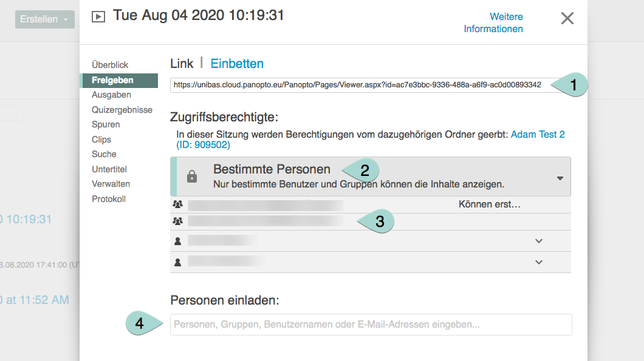Click the second single-user icon in access list
The width and height of the screenshot is (644, 361).
coord(177,262)
